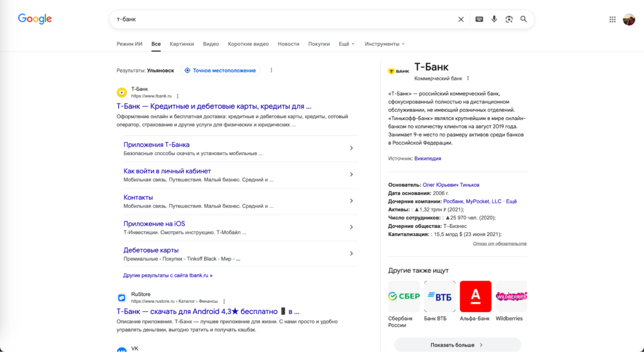Switch to the Картинки tab
The width and height of the screenshot is (644, 352).
(182, 44)
